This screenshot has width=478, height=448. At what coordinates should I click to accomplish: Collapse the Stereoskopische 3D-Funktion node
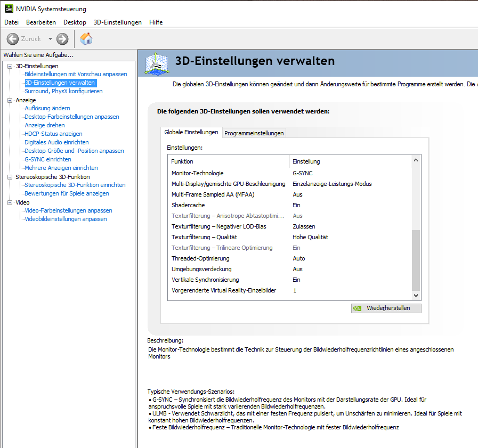coord(10,177)
